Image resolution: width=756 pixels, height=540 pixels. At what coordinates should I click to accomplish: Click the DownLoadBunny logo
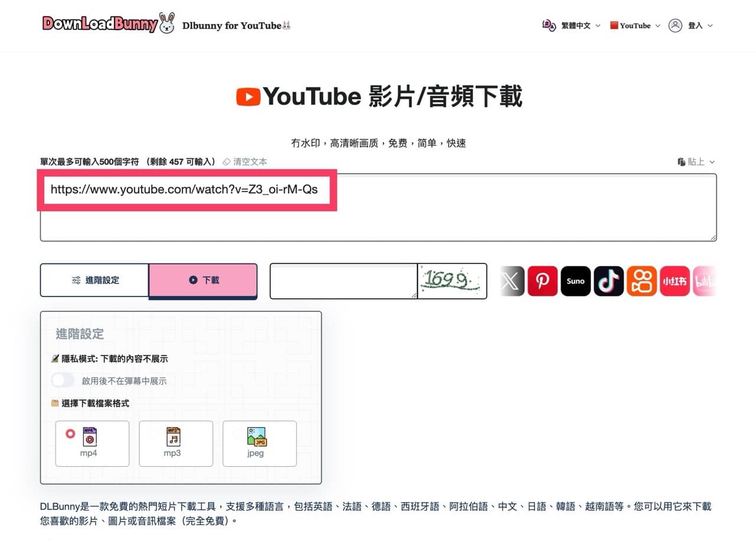click(109, 24)
